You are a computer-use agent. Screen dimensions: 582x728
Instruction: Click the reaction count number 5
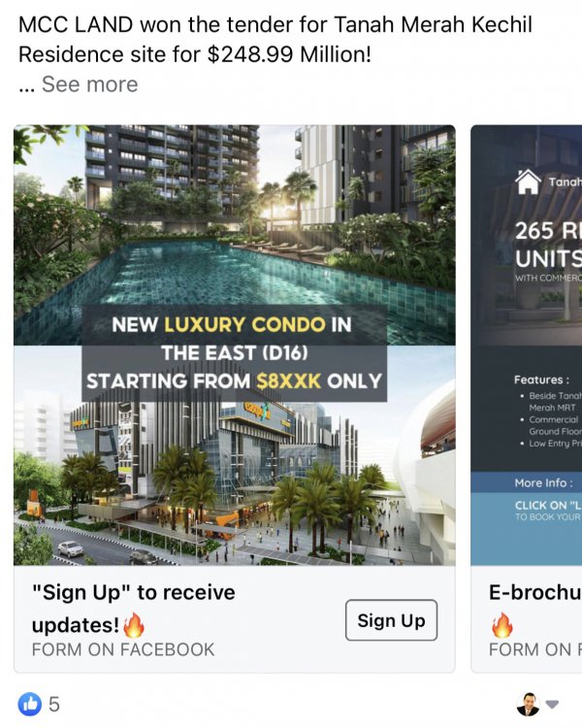point(54,705)
